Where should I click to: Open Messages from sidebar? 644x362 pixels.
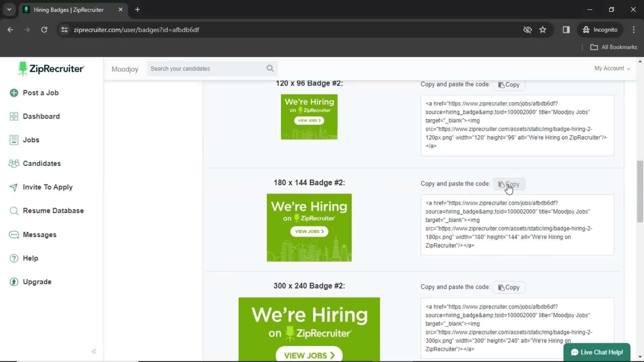pyautogui.click(x=40, y=235)
